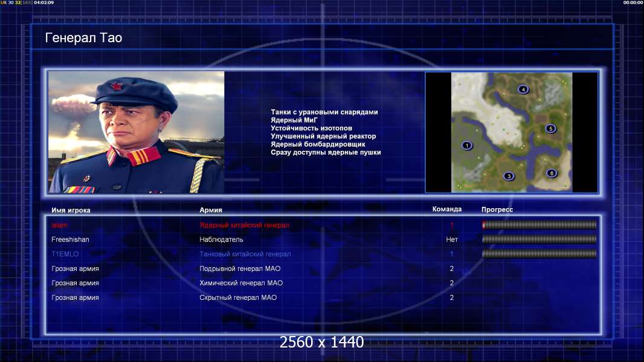Click start position marker 6 on minimap

[552, 173]
